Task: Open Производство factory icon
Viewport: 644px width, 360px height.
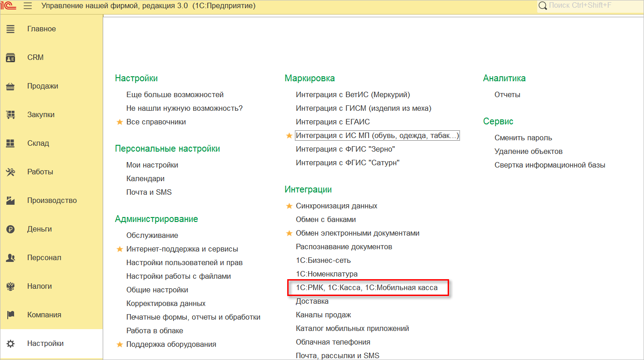Action: click(10, 201)
